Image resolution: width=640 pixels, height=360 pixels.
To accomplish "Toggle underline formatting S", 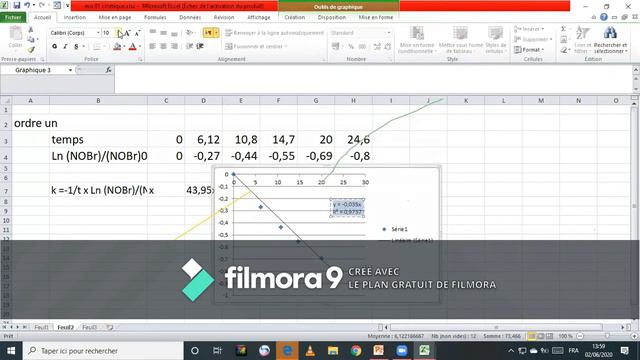I will (76, 47).
